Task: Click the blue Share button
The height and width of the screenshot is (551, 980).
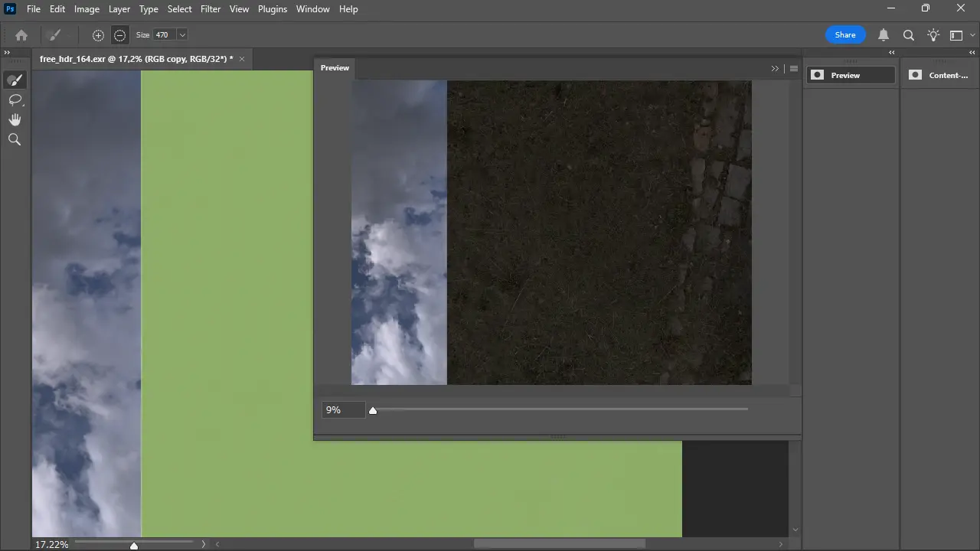Action: [x=845, y=35]
